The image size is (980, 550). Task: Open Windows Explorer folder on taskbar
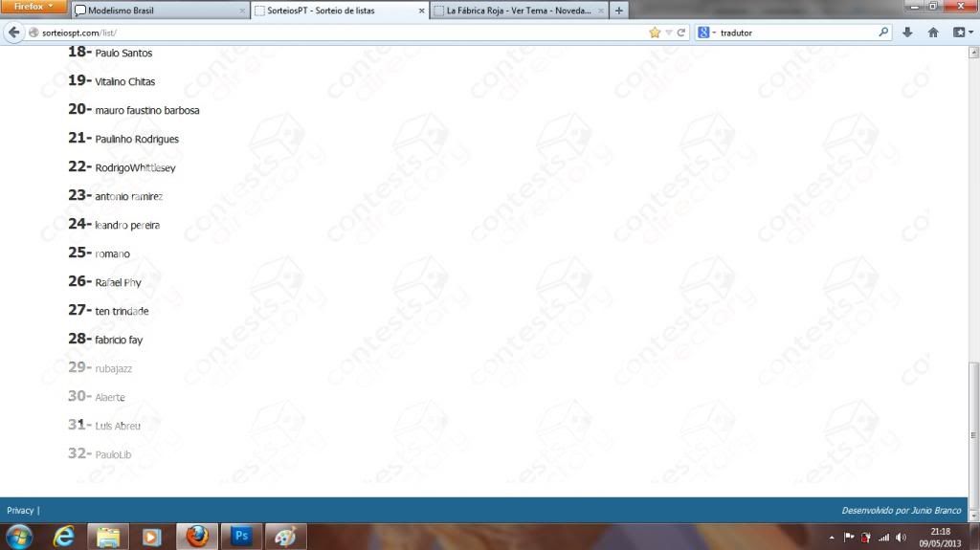(x=107, y=537)
